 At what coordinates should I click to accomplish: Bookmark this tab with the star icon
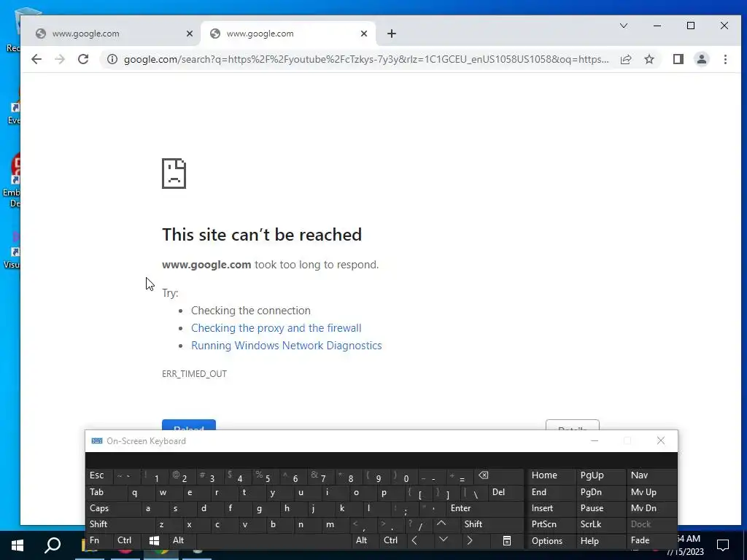pos(649,59)
